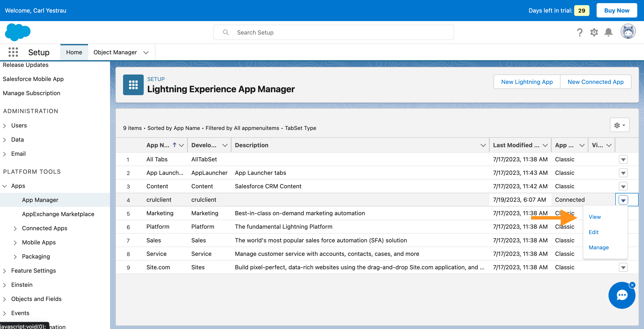
Task: Open Last Modified column menu chevron
Action: [545, 145]
